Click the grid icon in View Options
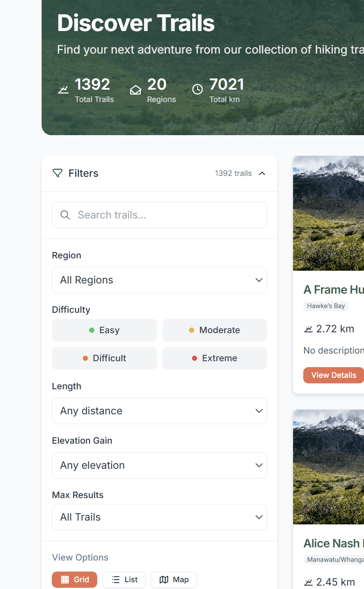The width and height of the screenshot is (364, 589). point(65,580)
